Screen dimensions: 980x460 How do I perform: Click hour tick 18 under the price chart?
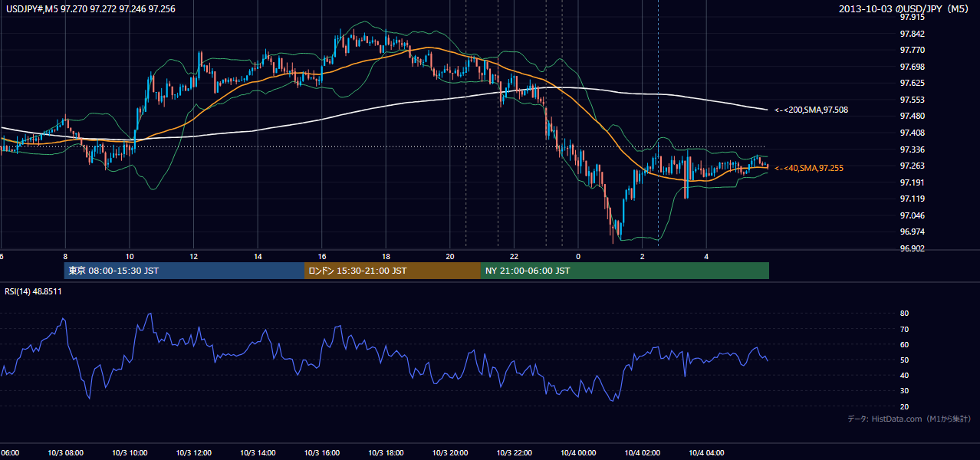(x=386, y=256)
